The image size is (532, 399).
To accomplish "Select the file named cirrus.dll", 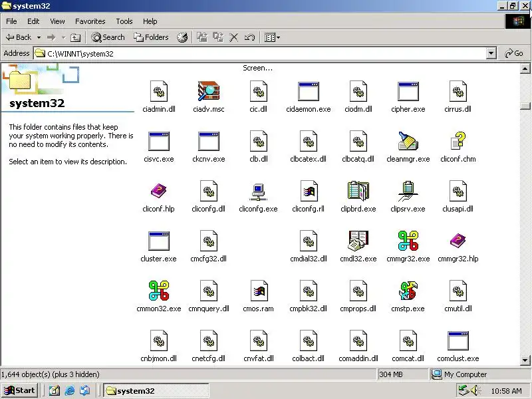I will coord(458,96).
